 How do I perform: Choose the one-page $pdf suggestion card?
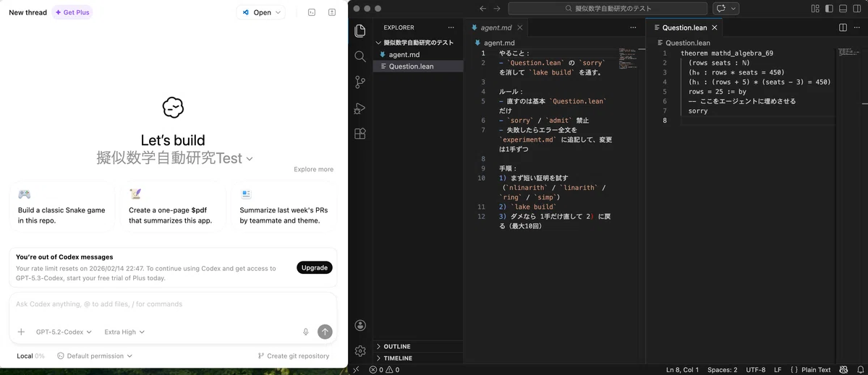point(174,207)
